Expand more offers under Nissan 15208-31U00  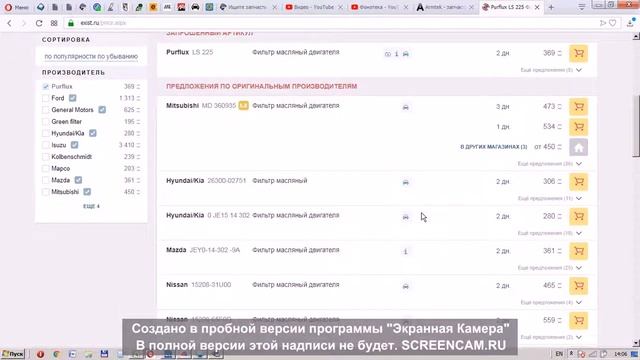click(551, 302)
